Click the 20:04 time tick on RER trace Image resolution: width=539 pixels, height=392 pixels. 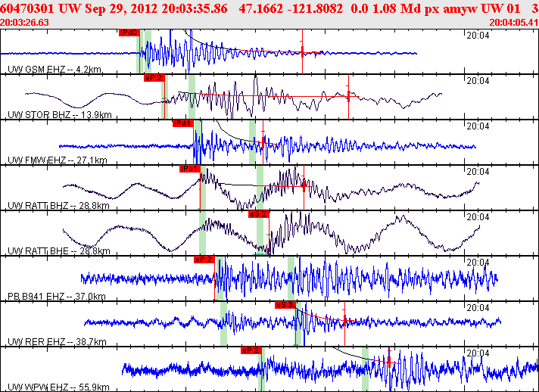click(478, 307)
